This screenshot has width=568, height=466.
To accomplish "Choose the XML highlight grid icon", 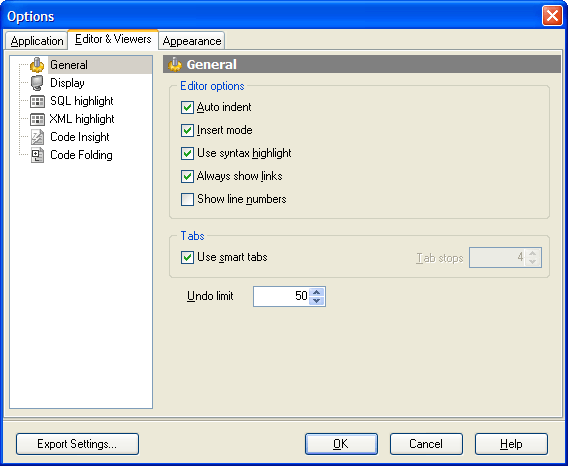I will click(37, 119).
